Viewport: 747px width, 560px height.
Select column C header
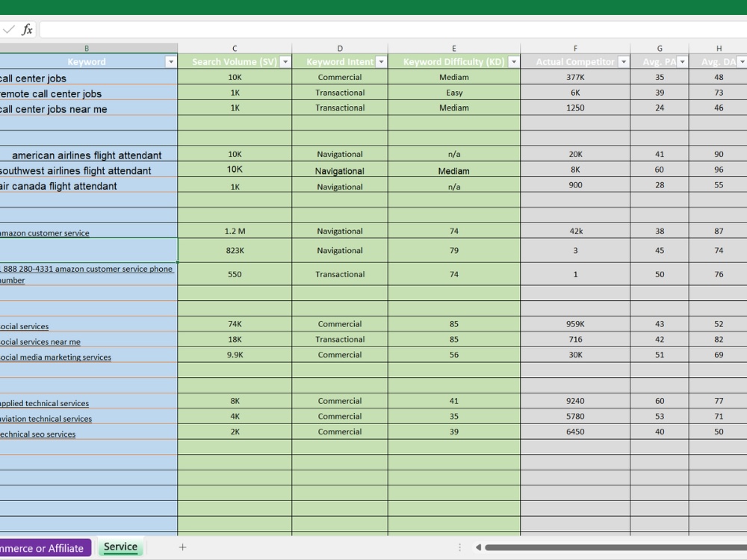235,48
